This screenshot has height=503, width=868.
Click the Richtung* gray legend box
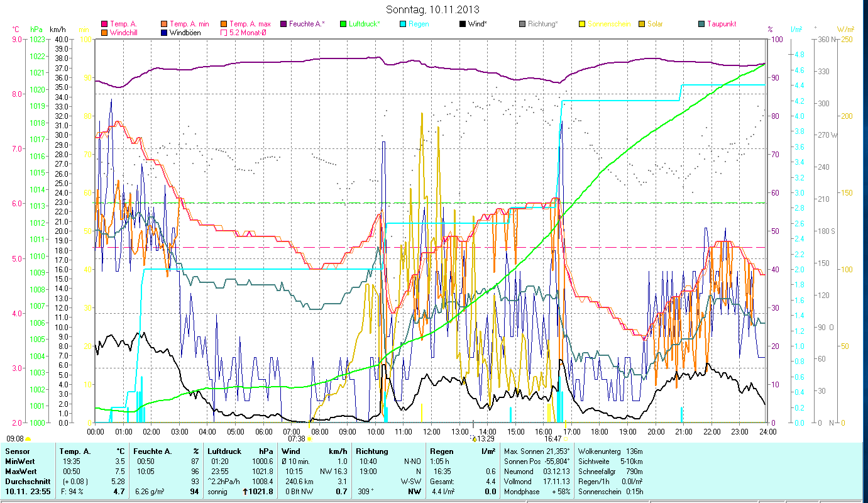coord(522,24)
